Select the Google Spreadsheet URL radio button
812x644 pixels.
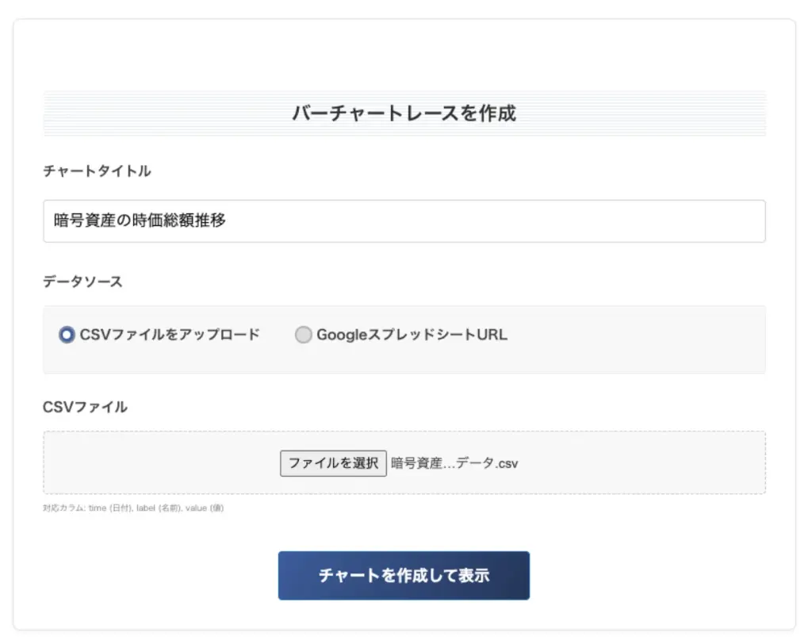(303, 335)
